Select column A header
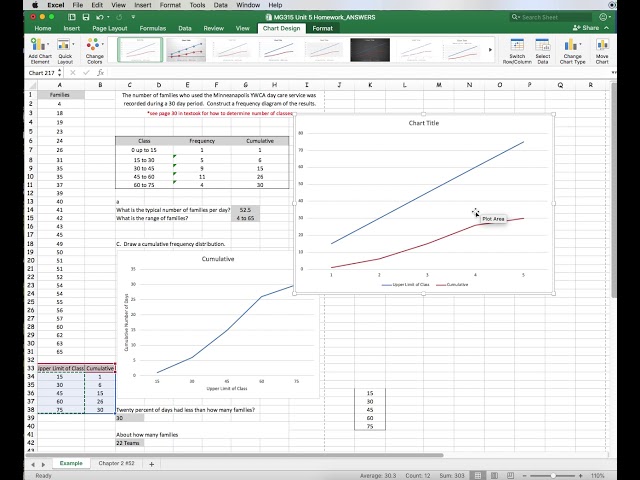Image resolution: width=640 pixels, height=480 pixels. tap(60, 85)
